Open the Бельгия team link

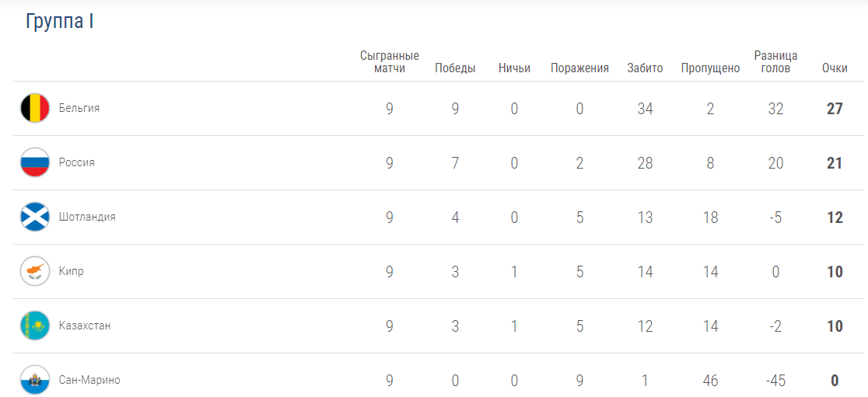[x=79, y=109]
